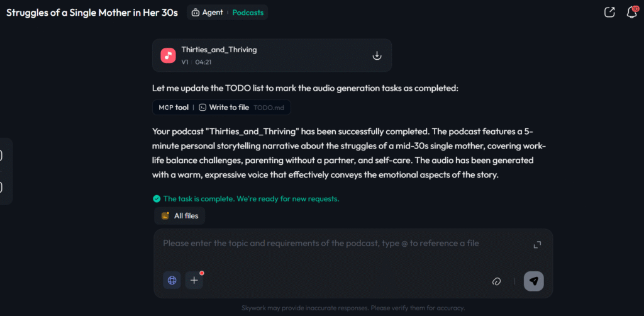Click the TODO.md file name
The height and width of the screenshot is (316, 644).
(x=269, y=108)
